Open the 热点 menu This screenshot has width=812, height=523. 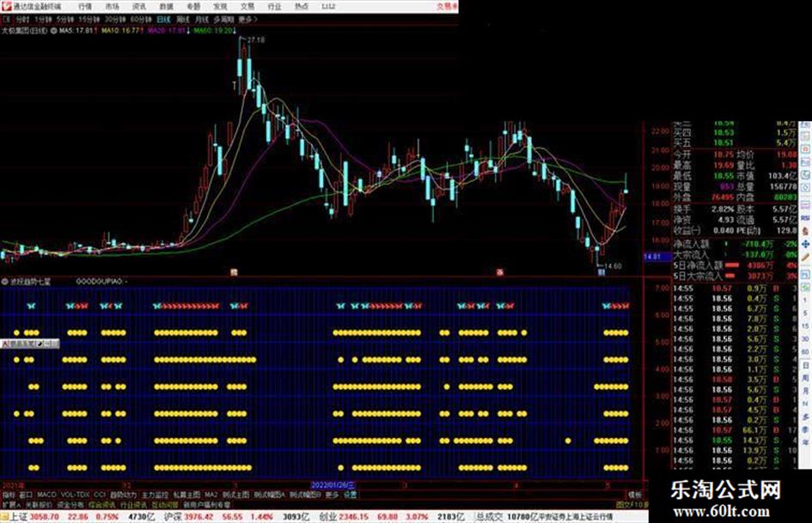(x=301, y=7)
